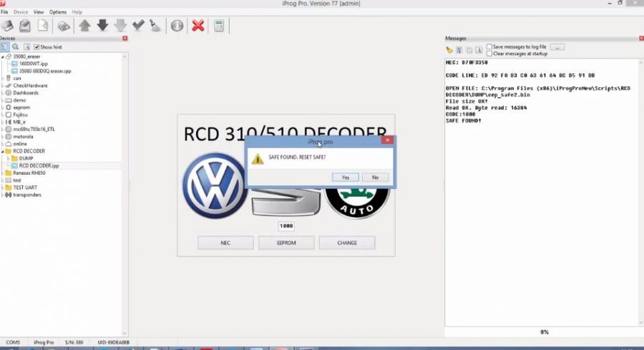Select 16000WT.ipp in device tree
The image size is (644, 350).
[x=33, y=64]
